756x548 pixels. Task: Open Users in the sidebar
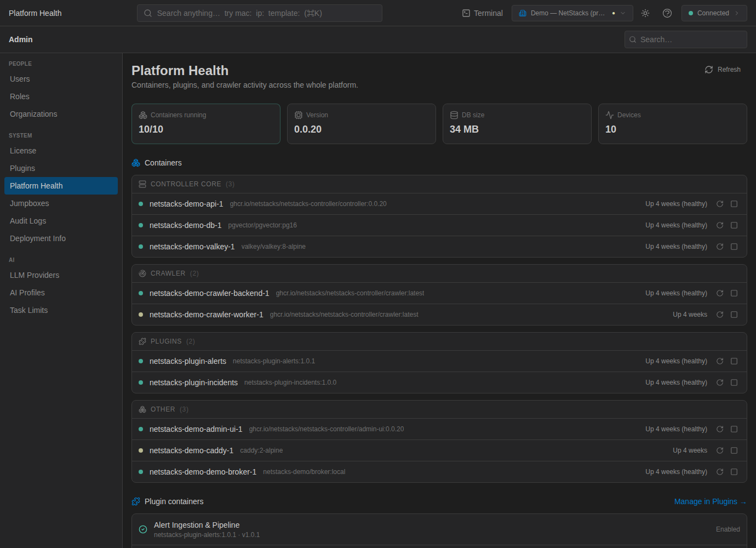tap(61, 79)
